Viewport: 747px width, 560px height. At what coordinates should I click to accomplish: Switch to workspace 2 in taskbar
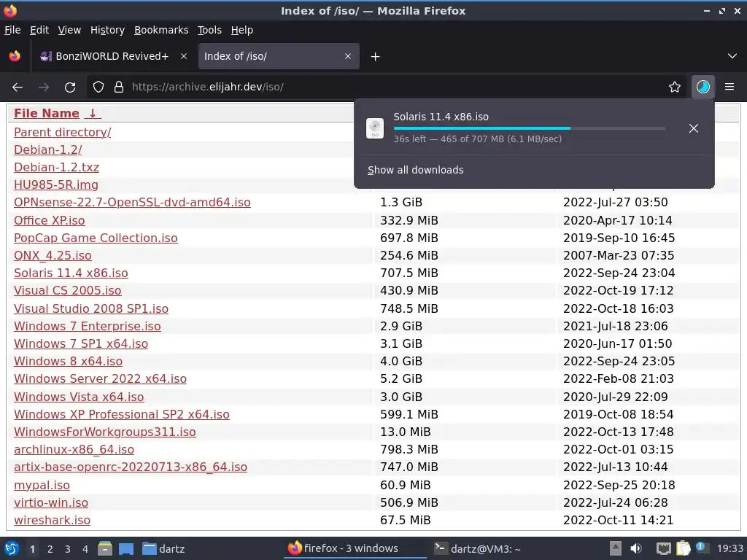coord(50,549)
